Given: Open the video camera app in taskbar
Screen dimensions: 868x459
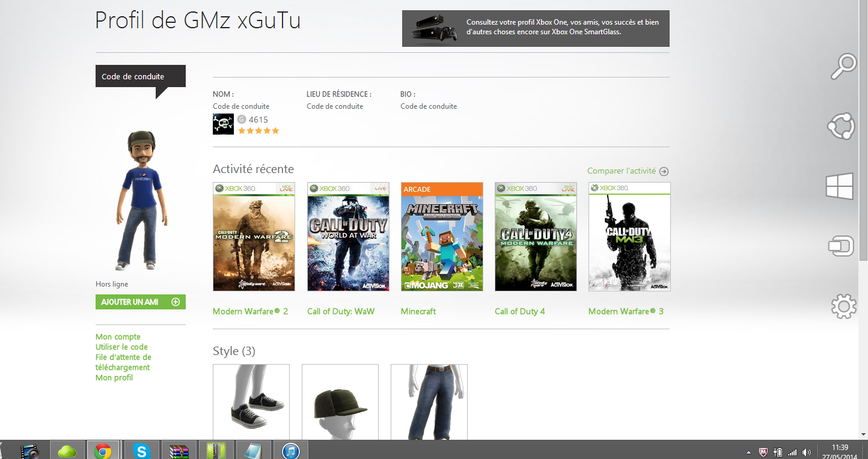Looking at the screenshot, I should 29,451.
